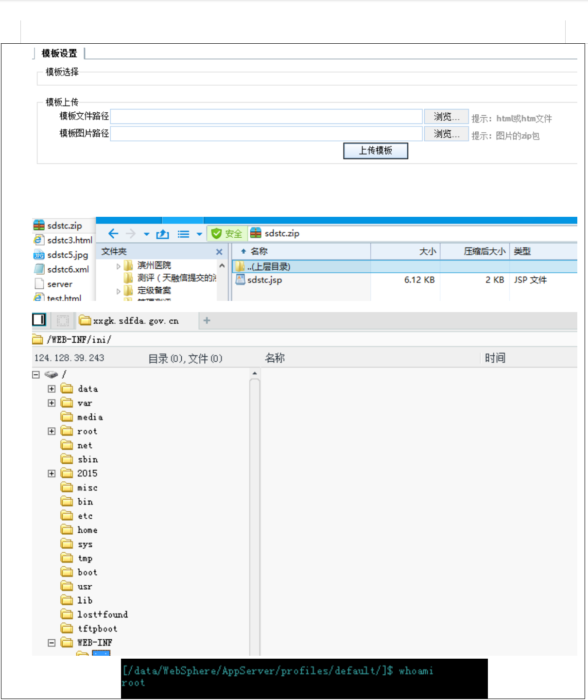Select the sdstc.jsp file in archive
Image resolution: width=588 pixels, height=700 pixels.
(x=259, y=280)
